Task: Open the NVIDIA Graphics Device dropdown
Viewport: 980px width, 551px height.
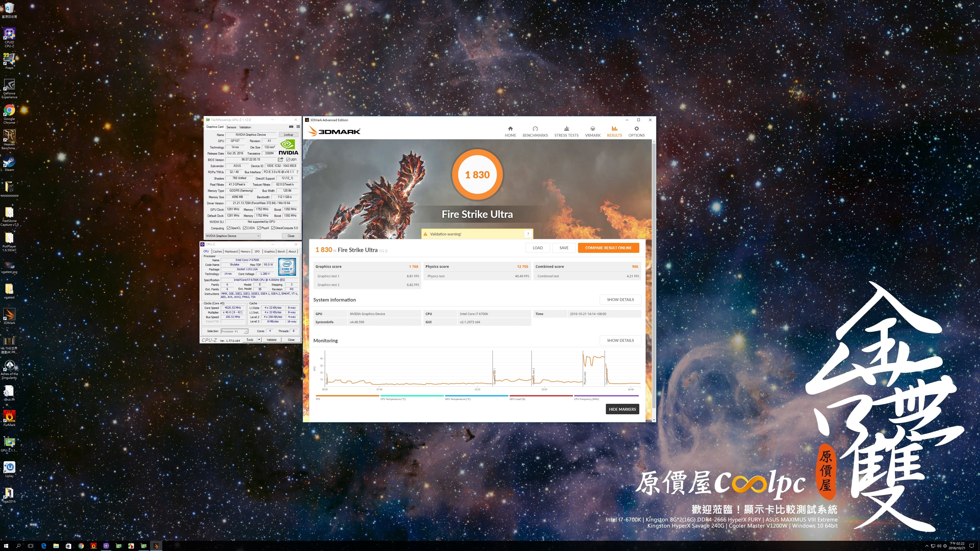Action: point(232,236)
